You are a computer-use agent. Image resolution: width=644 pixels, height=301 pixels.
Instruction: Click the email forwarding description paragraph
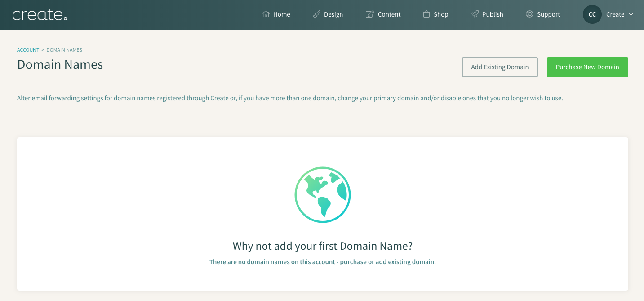tap(290, 98)
